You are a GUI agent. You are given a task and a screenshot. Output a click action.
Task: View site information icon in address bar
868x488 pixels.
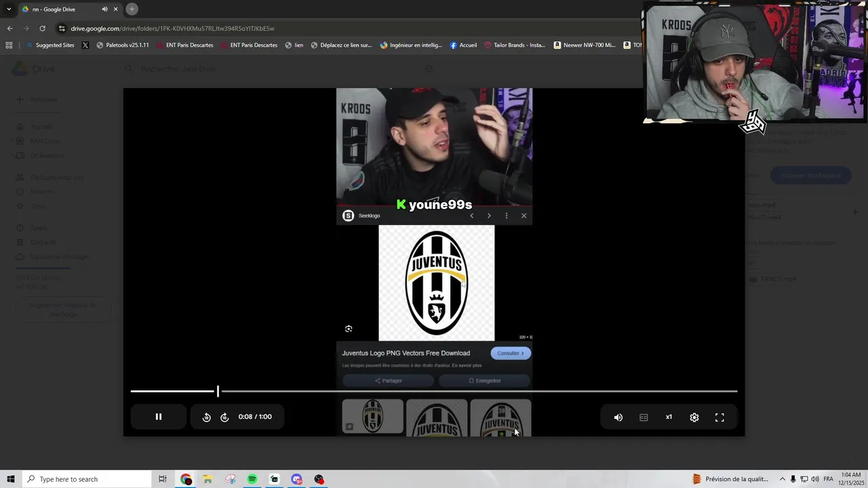tap(62, 28)
